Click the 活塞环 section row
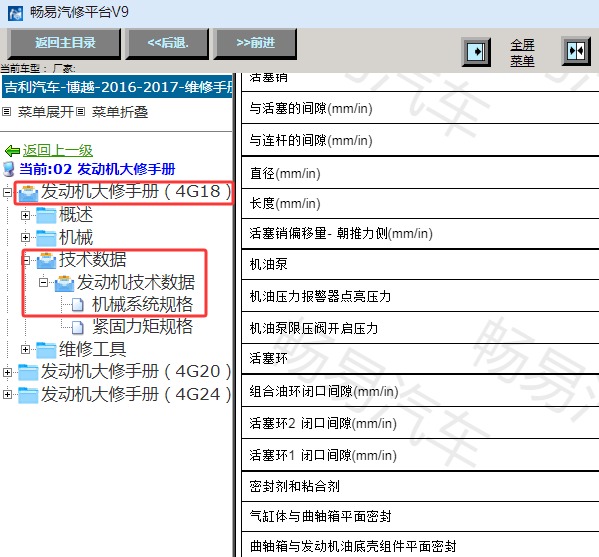The height and width of the screenshot is (557, 599). [x=420, y=359]
